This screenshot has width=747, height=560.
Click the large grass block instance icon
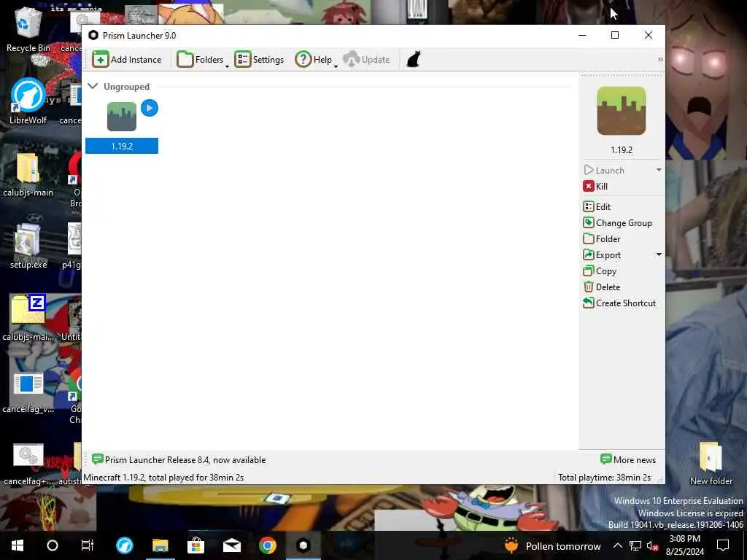click(x=622, y=111)
